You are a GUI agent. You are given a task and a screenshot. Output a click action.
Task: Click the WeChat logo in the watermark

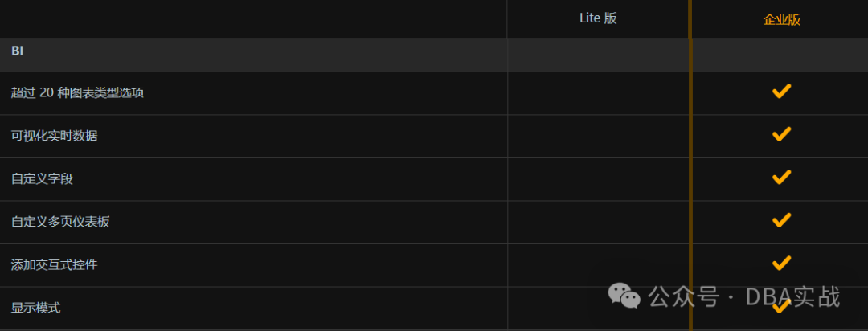624,296
